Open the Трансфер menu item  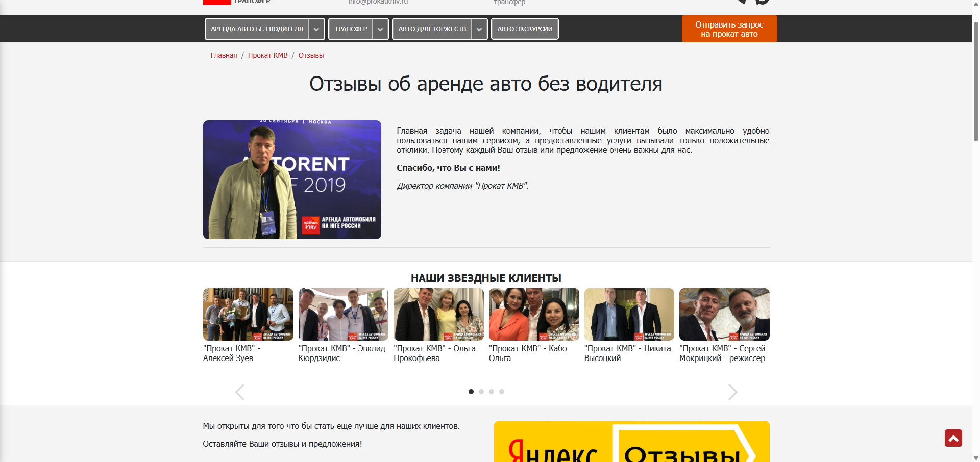pos(351,29)
